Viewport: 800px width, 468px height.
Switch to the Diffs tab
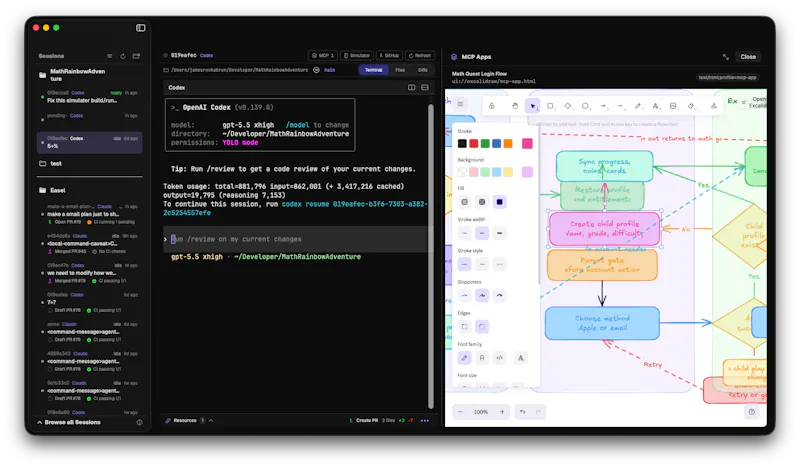point(423,70)
